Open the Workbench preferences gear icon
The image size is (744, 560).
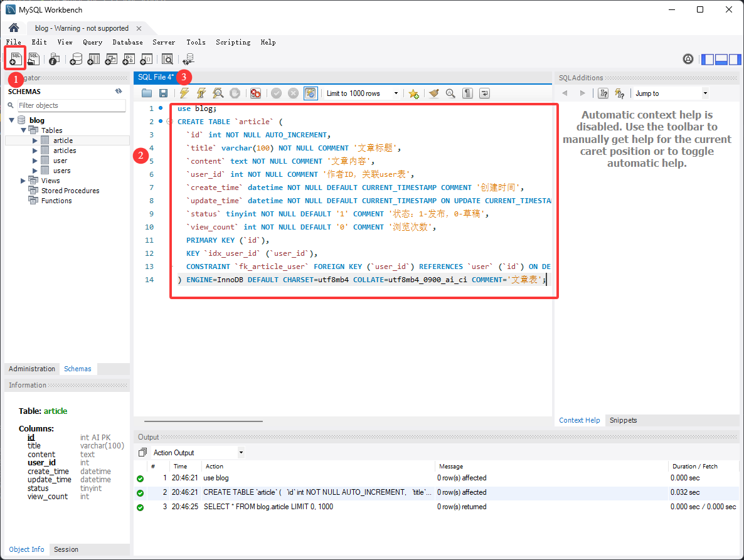pos(688,59)
